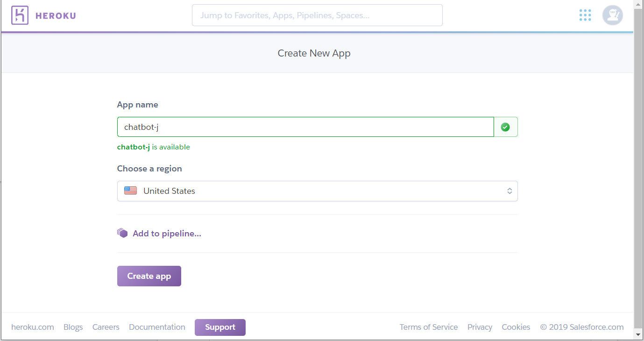Open the Blogs footer link
The image size is (644, 341).
73,327
